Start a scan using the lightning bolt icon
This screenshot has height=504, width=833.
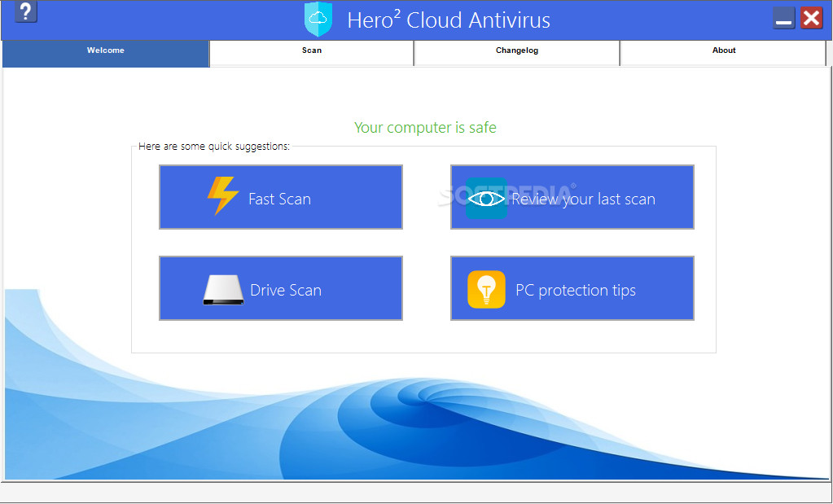[x=222, y=196]
